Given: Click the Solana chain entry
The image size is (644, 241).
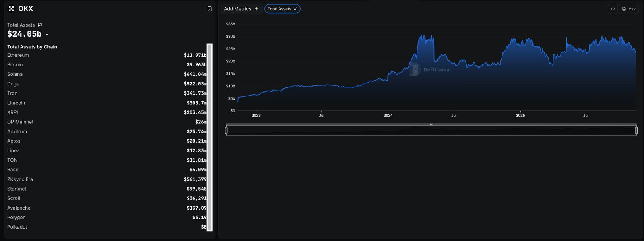Looking at the screenshot, I should coord(15,74).
